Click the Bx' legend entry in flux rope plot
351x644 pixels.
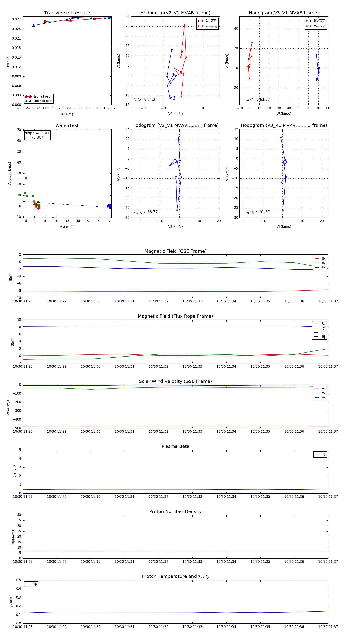(x=320, y=324)
